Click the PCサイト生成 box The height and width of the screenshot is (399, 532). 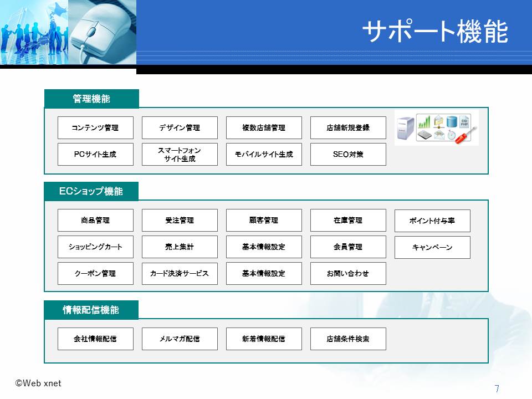click(95, 154)
